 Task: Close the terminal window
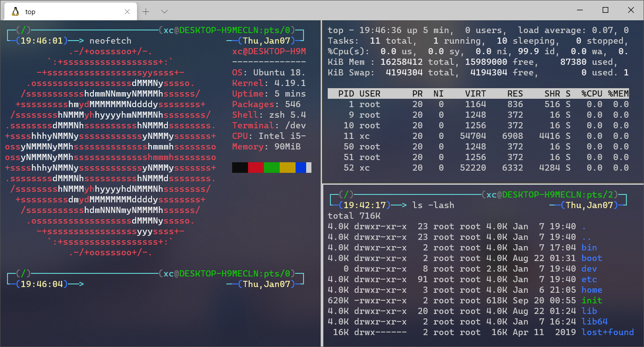[631, 10]
